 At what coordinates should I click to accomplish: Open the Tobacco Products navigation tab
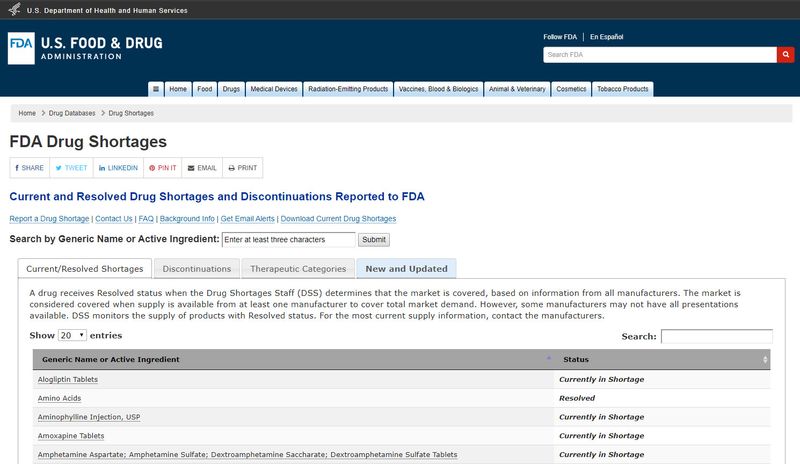pyautogui.click(x=622, y=89)
